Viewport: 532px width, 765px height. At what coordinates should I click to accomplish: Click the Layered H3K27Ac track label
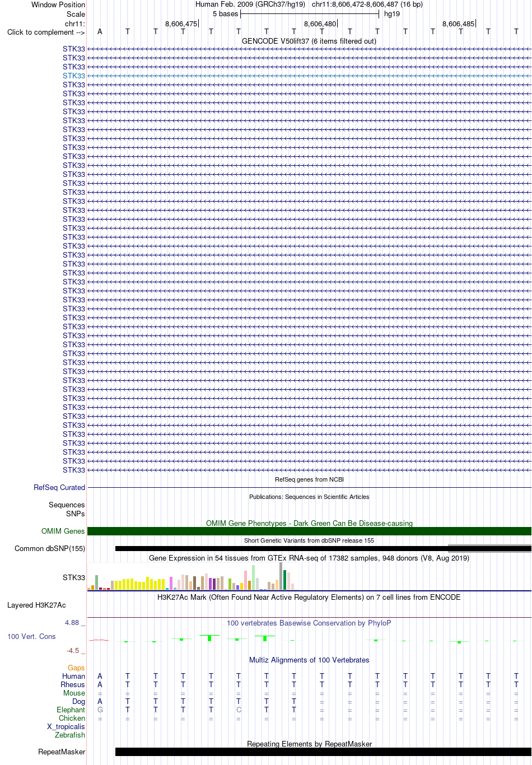pyautogui.click(x=36, y=605)
